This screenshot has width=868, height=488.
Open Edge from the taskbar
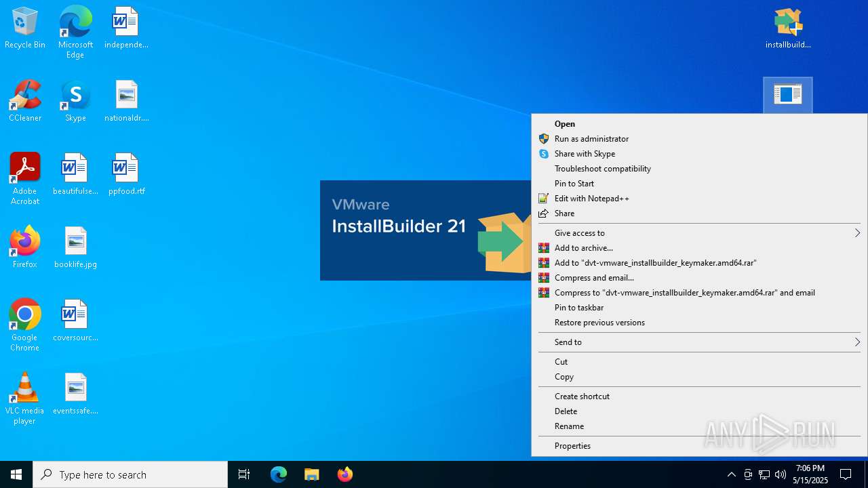279,474
